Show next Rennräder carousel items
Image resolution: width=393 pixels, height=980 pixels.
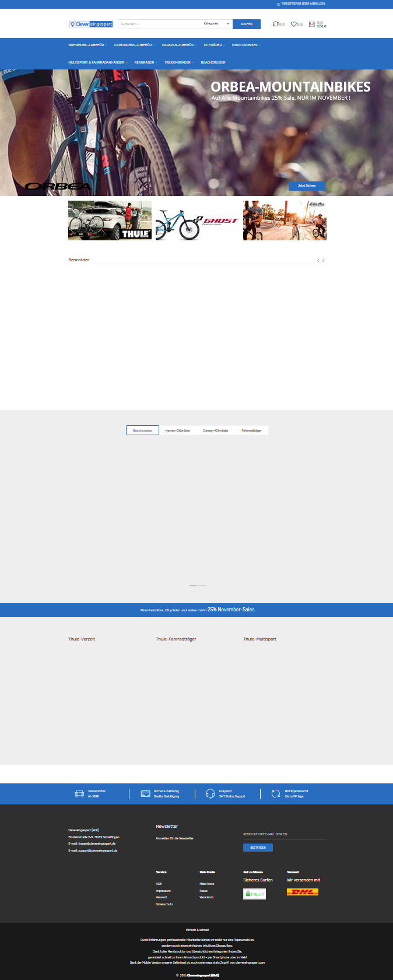tap(324, 261)
